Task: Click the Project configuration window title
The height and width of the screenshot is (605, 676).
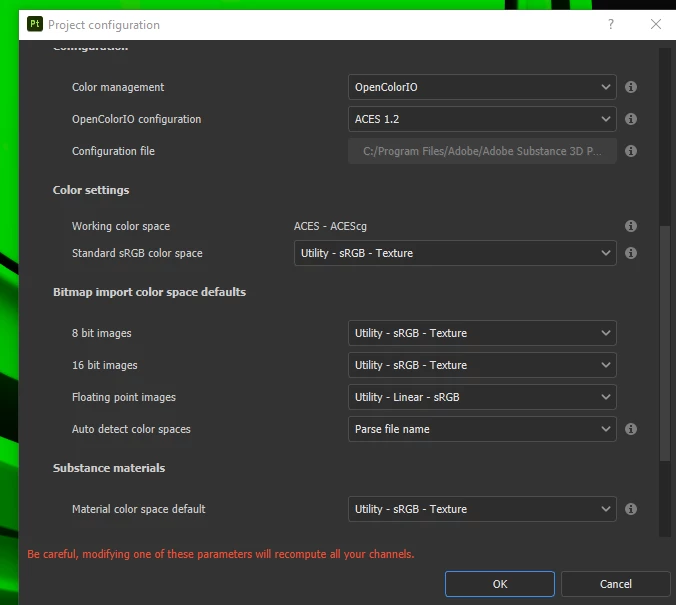Action: point(104,25)
